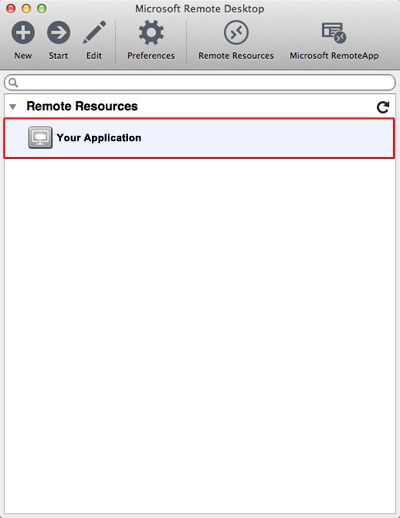The image size is (400, 518).
Task: Collapse the Remote Resources section triangle
Action: click(x=13, y=107)
